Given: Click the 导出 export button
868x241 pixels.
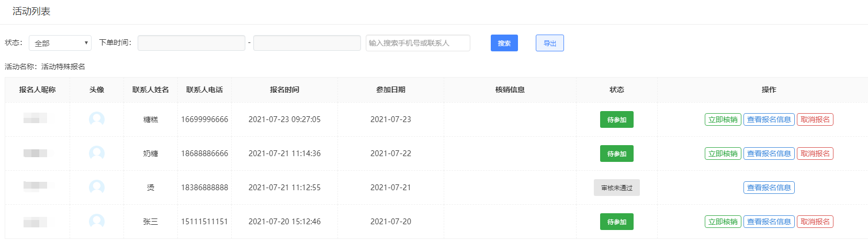Looking at the screenshot, I should (550, 43).
